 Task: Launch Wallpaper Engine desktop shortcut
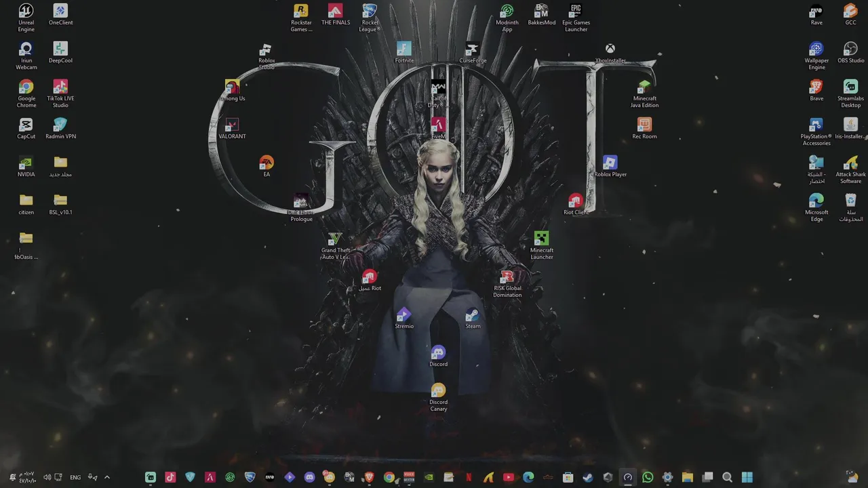816,56
